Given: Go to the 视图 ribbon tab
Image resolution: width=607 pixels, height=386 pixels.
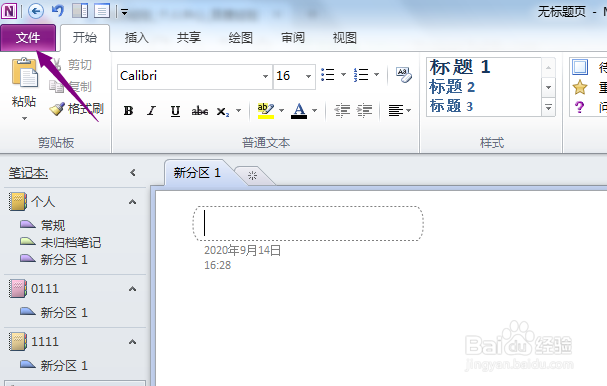Looking at the screenshot, I should click(345, 38).
